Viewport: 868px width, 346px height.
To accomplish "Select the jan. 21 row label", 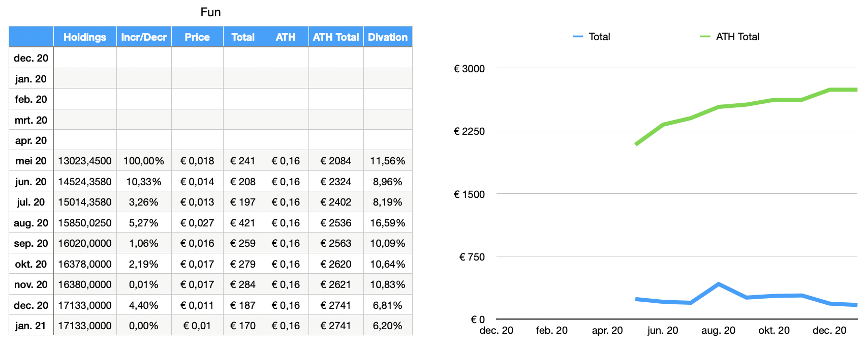I will [x=31, y=326].
